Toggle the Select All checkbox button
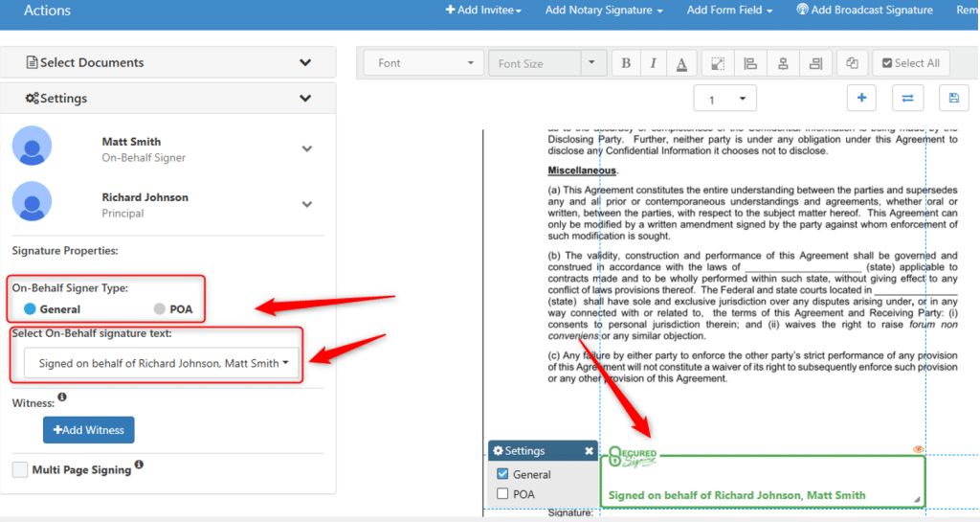 (911, 63)
